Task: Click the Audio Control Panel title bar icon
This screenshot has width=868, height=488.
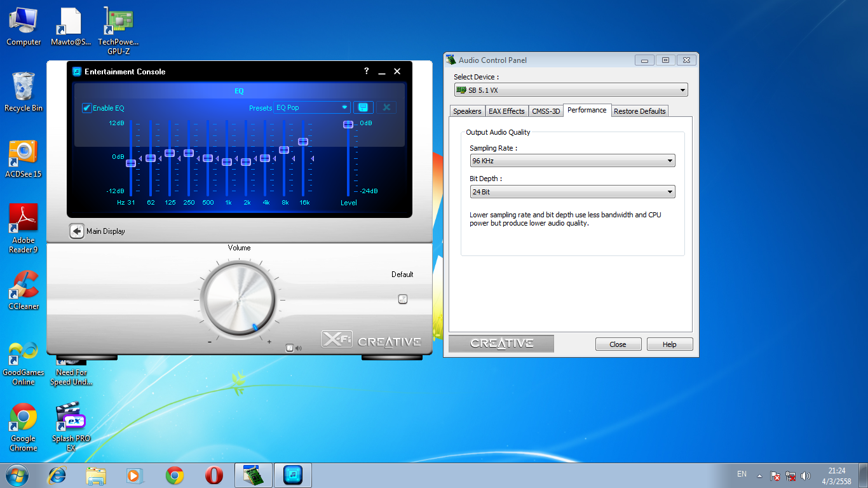Action: tap(452, 60)
